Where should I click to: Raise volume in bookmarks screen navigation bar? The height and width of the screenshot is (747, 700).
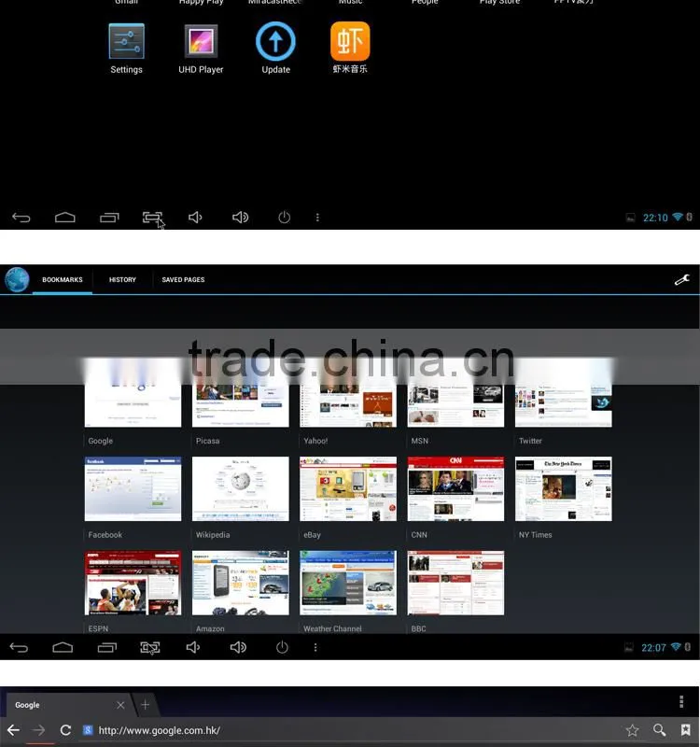(x=238, y=647)
